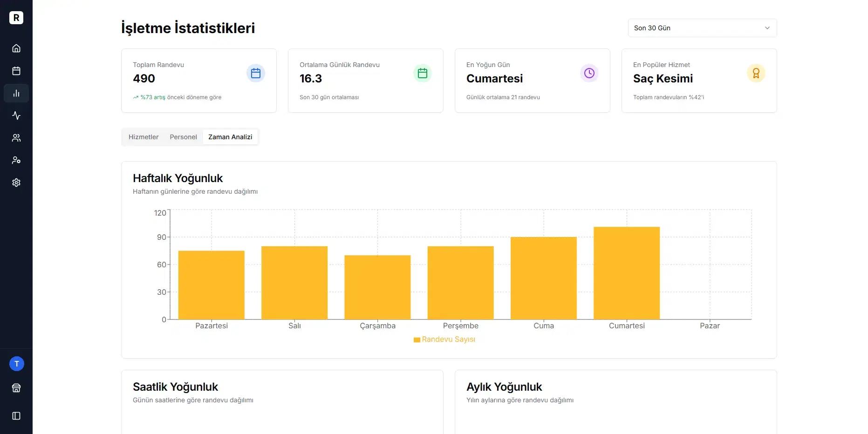Click the purple clock icon in En Yoğun Gün card

[589, 73]
